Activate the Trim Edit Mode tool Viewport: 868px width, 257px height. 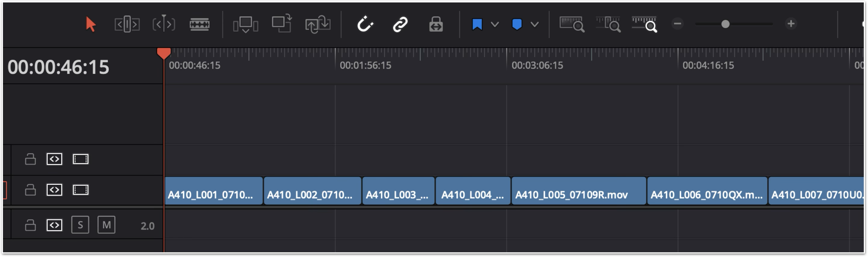[x=127, y=24]
